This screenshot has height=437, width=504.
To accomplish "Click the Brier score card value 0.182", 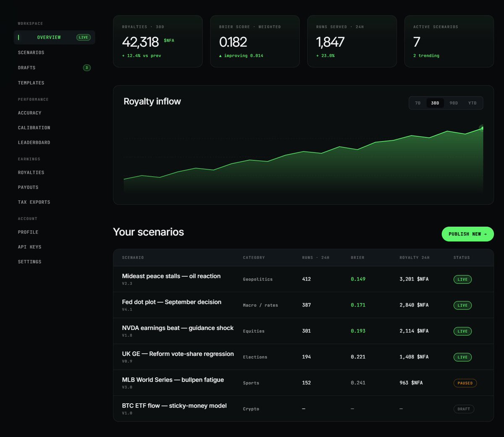I will tap(233, 42).
